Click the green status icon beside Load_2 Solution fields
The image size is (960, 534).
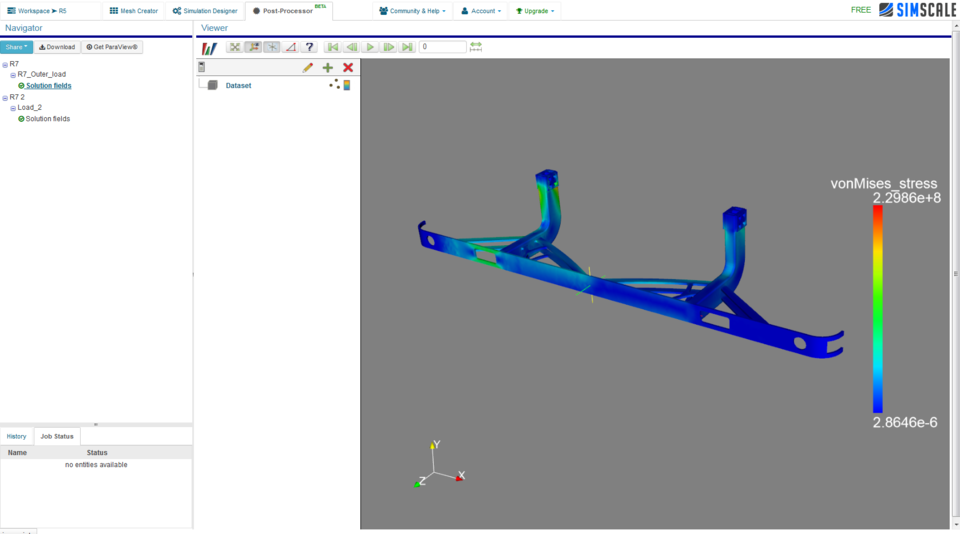coord(21,119)
